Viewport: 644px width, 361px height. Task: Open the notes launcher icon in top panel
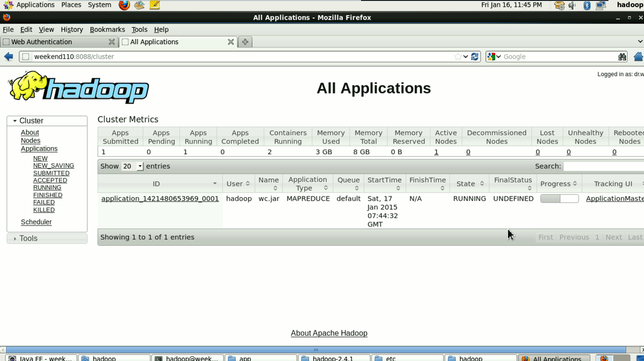tap(155, 5)
